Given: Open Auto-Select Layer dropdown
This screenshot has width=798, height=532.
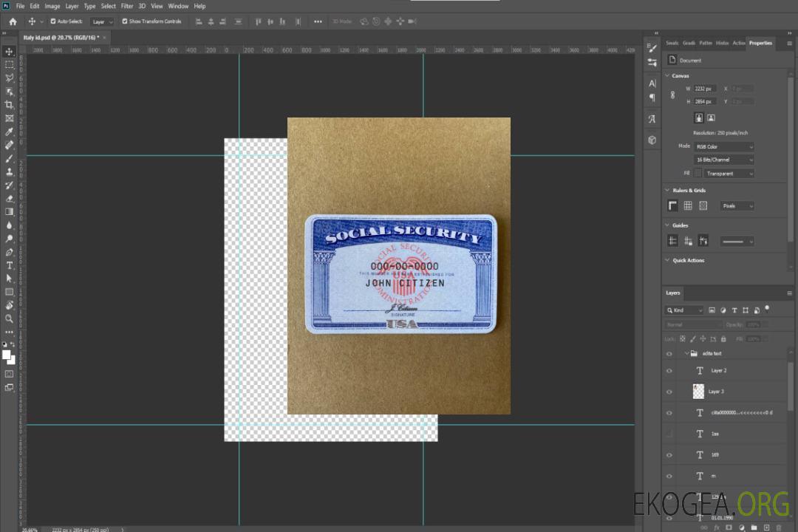Looking at the screenshot, I should (x=102, y=21).
